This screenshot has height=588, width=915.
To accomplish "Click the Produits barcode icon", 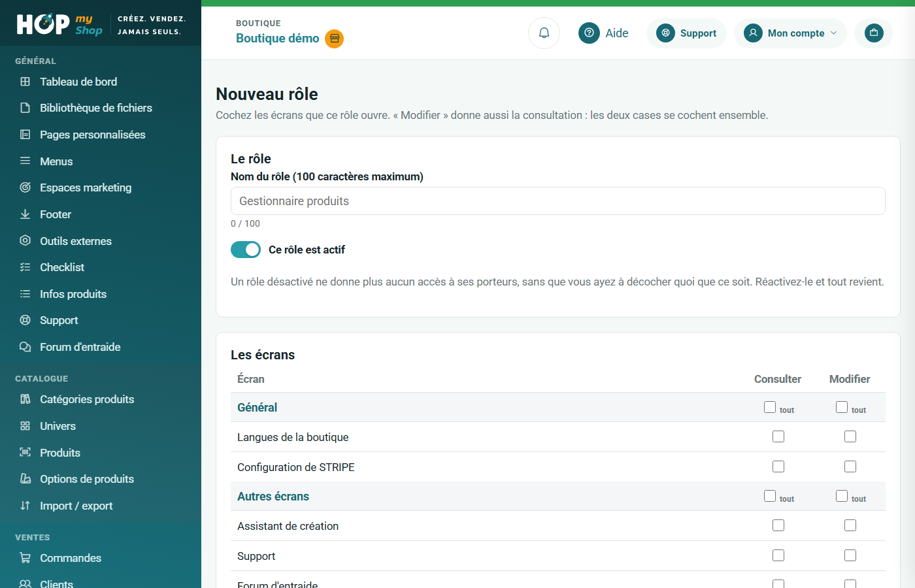I will (25, 452).
